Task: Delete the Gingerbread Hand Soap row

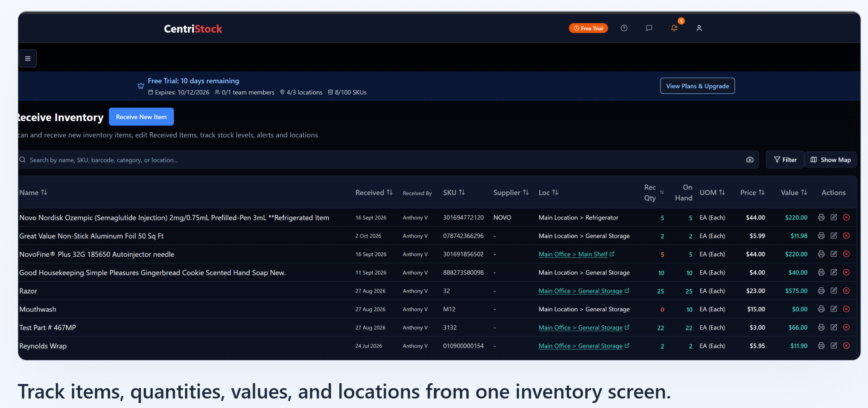Action: (847, 272)
